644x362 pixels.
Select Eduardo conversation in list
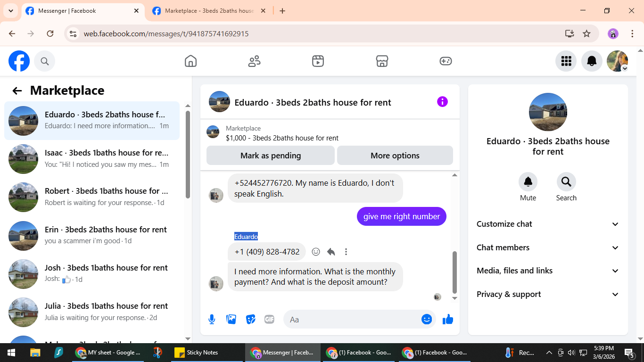pos(92,121)
